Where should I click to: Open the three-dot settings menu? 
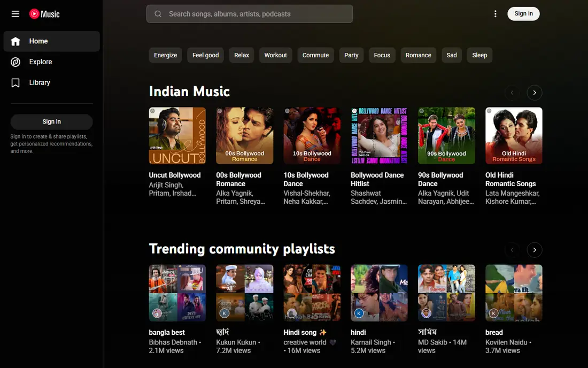496,14
